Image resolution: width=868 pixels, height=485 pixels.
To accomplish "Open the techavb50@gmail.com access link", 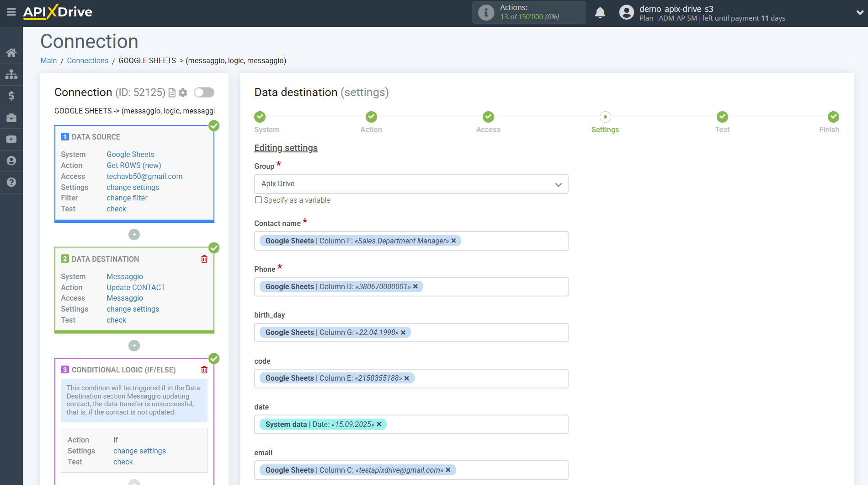I will click(x=144, y=176).
